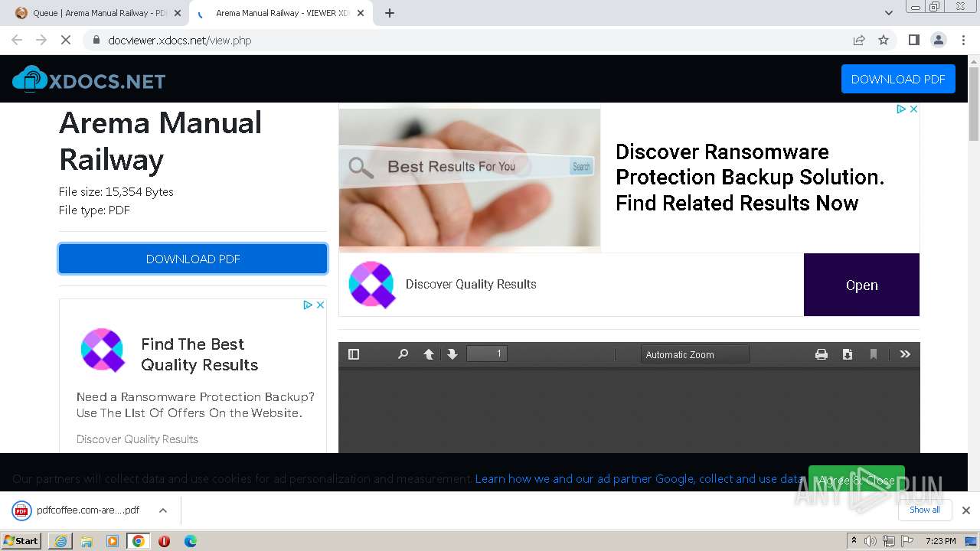Close the top banner ad with X
The height and width of the screenshot is (551, 980).
(x=913, y=109)
